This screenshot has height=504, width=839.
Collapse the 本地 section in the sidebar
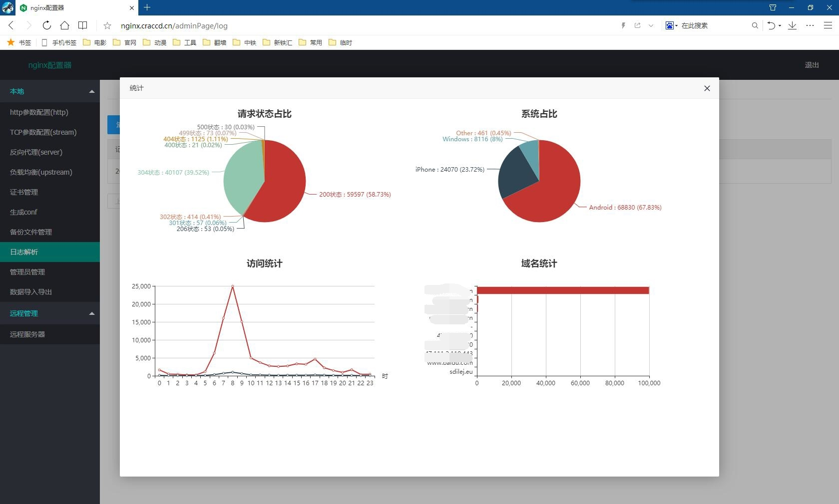[92, 91]
